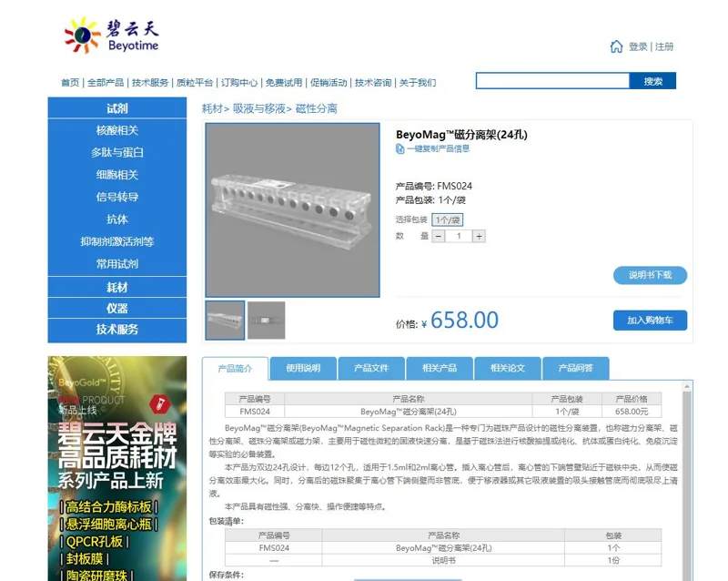Open 技术咨询 navigation item
728x581 pixels.
point(373,83)
